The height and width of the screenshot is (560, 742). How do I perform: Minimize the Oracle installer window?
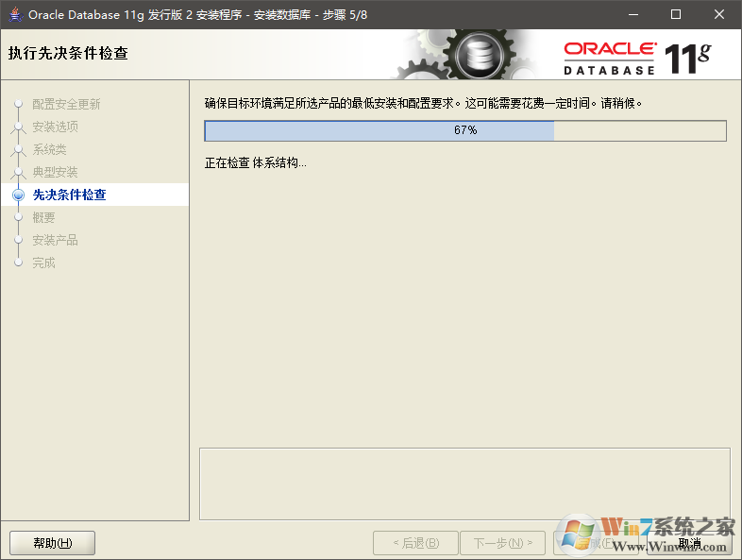[x=633, y=15]
